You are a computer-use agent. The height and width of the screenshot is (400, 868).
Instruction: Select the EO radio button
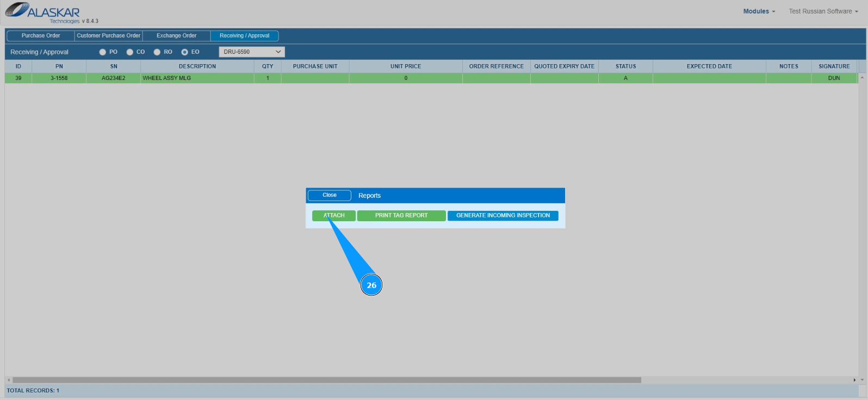(x=184, y=52)
